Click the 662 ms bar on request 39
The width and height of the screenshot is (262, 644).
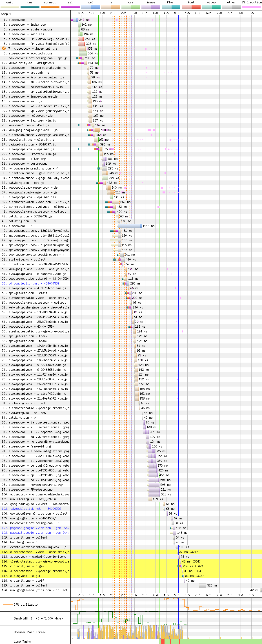pyautogui.click(x=116, y=202)
